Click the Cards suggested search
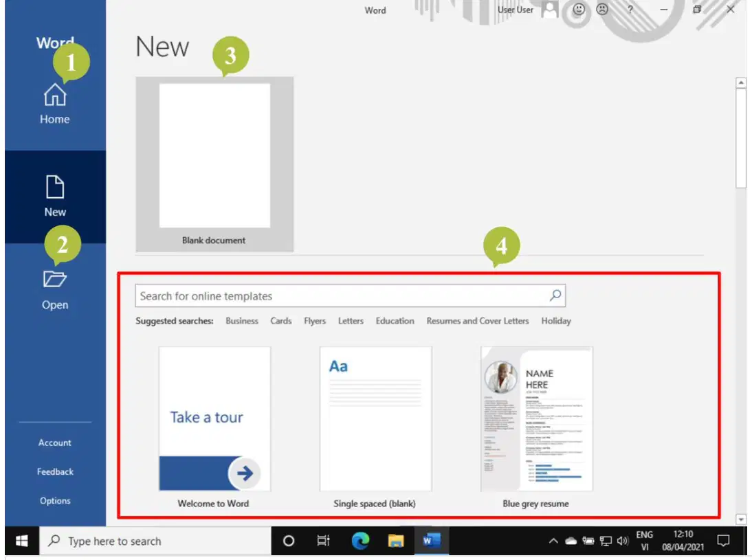This screenshot has height=560, width=752. pyautogui.click(x=280, y=321)
